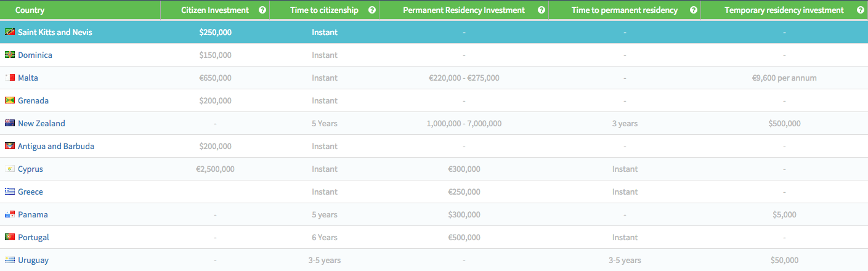The width and height of the screenshot is (868, 271).
Task: Select Malta's €220,000 - €275,000 cell
Action: (464, 78)
